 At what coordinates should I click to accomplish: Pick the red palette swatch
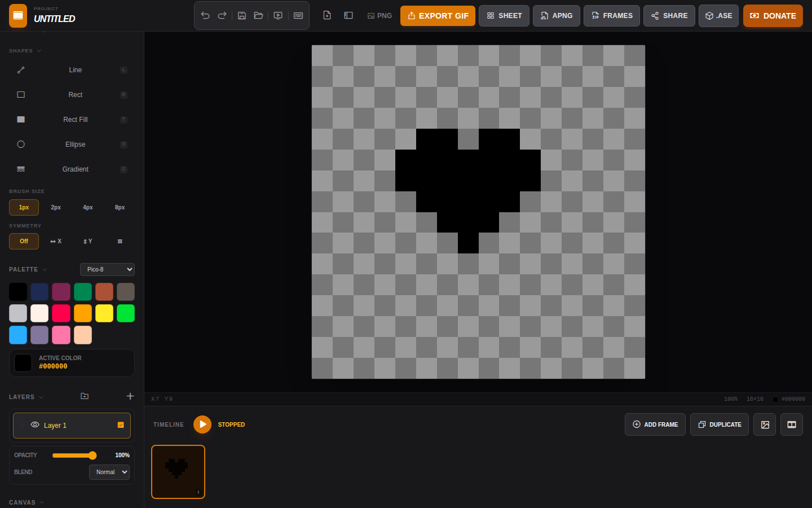61,313
